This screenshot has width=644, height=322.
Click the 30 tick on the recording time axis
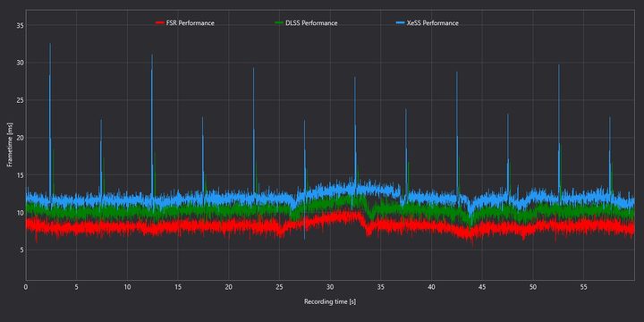[330, 287]
